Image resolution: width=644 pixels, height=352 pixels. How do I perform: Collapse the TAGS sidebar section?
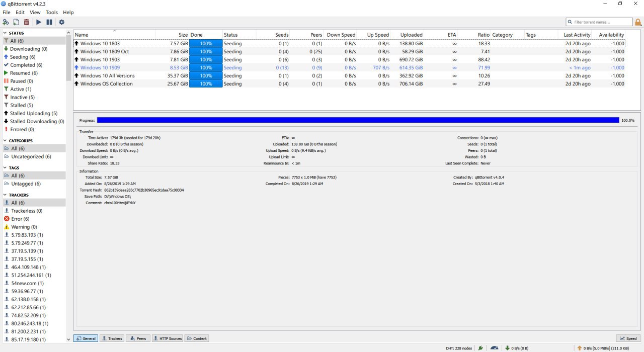click(6, 168)
